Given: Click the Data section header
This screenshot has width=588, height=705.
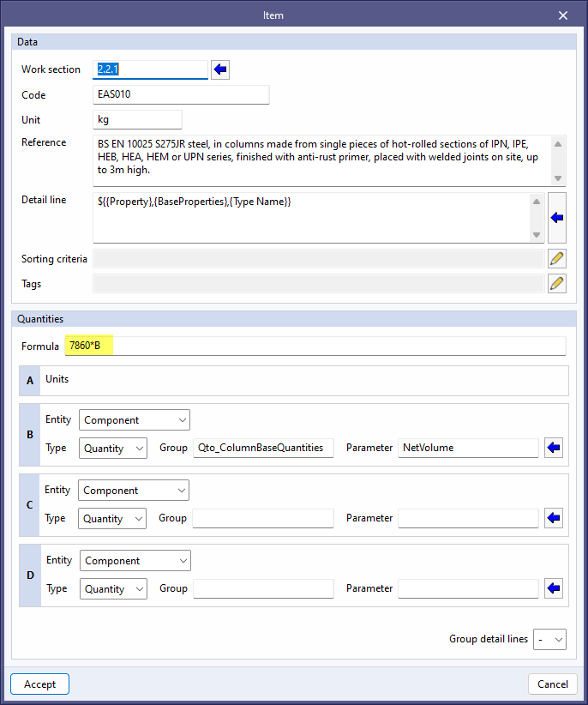Looking at the screenshot, I should pos(294,42).
